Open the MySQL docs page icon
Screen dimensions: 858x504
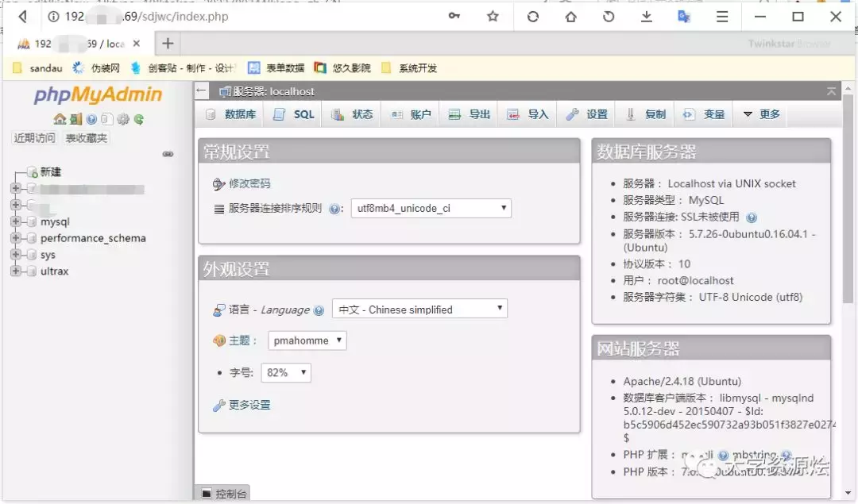click(x=106, y=119)
